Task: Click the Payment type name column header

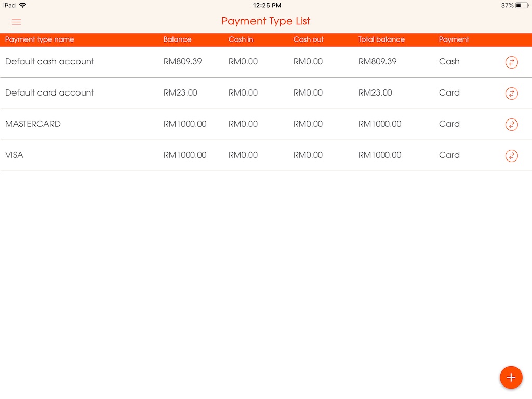Action: 39,39
